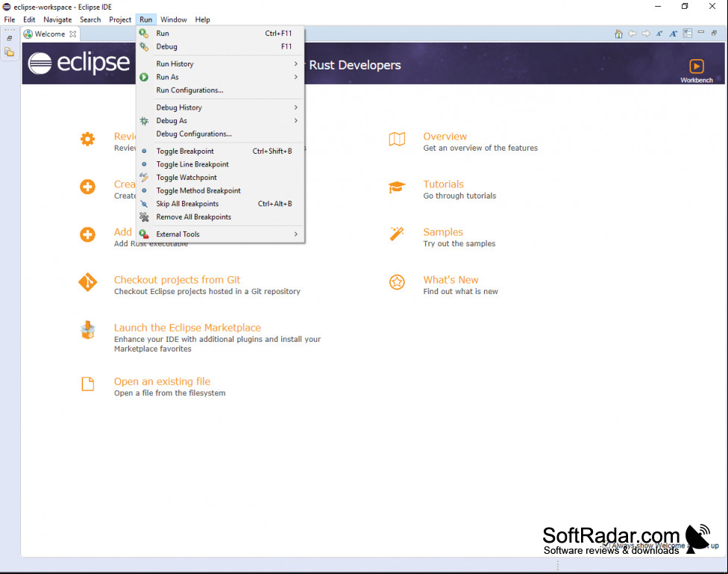Open the Project menu
This screenshot has height=574, width=728.
(120, 19)
